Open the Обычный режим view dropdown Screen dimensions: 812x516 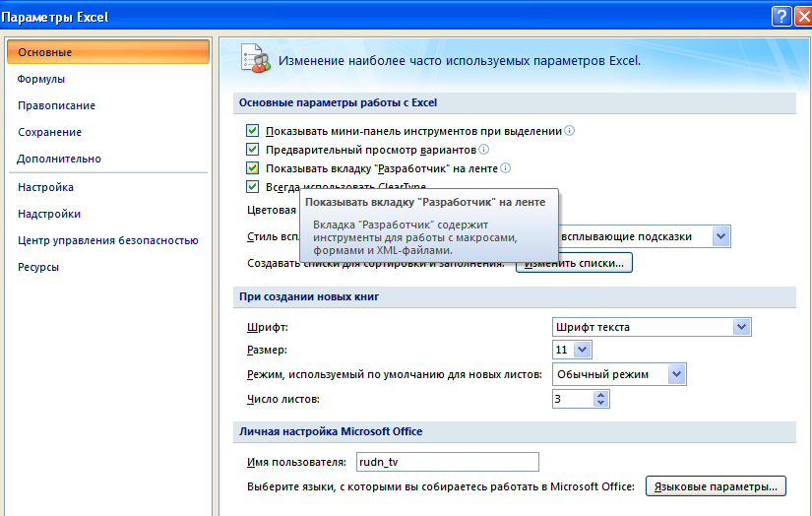[x=676, y=374]
